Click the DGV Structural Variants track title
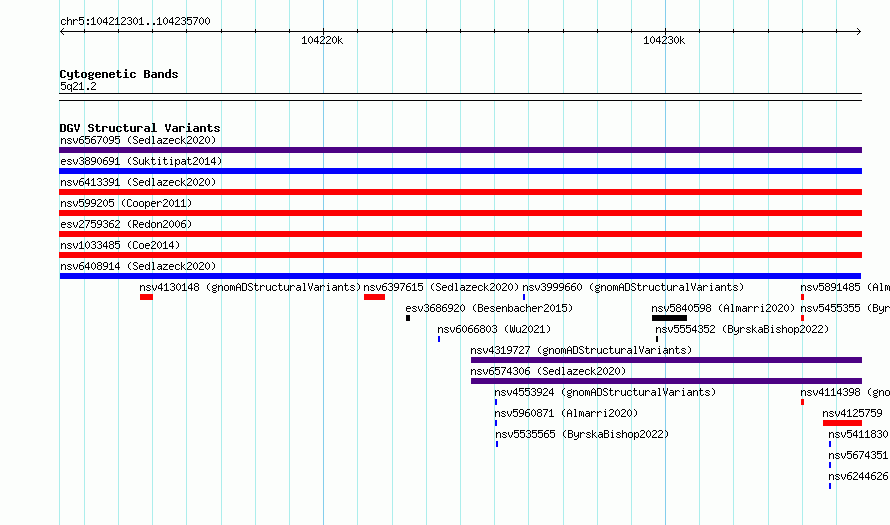890x525 pixels. (140, 128)
